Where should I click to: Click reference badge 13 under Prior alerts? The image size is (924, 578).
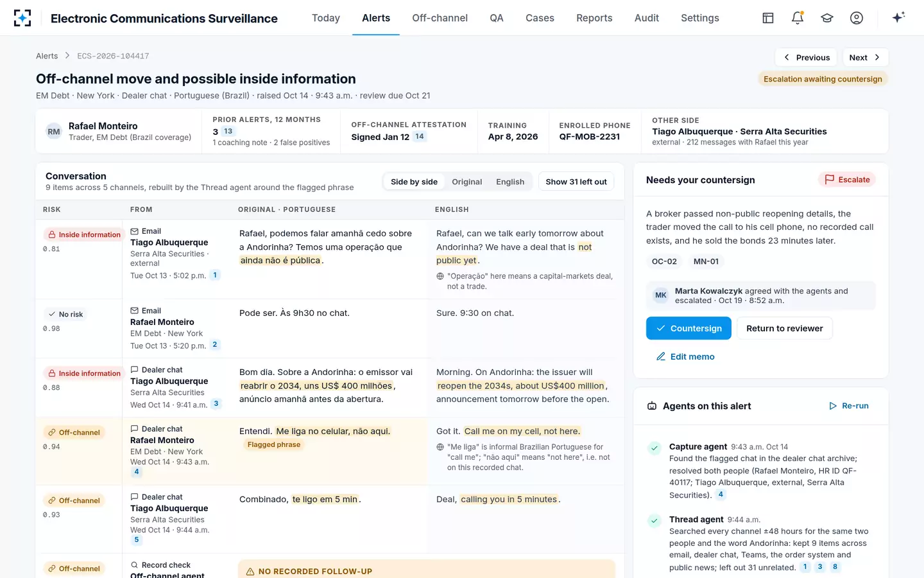tap(228, 131)
